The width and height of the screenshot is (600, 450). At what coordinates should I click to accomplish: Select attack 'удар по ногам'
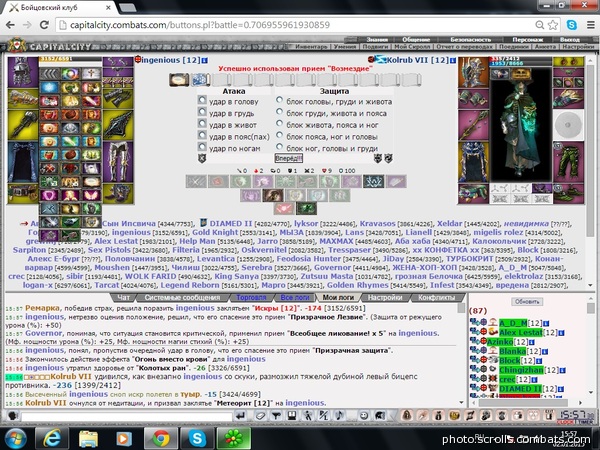[202, 147]
